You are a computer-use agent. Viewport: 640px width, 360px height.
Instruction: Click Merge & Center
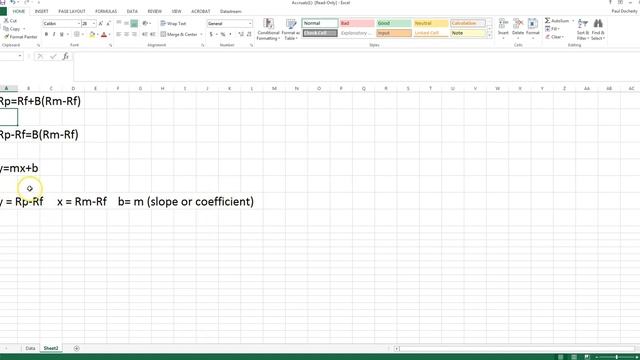click(179, 35)
